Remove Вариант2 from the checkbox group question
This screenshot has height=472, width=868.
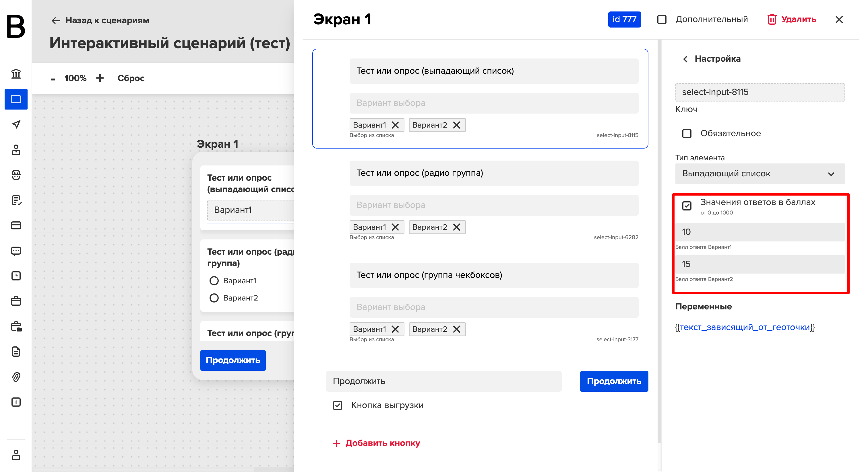(x=456, y=329)
